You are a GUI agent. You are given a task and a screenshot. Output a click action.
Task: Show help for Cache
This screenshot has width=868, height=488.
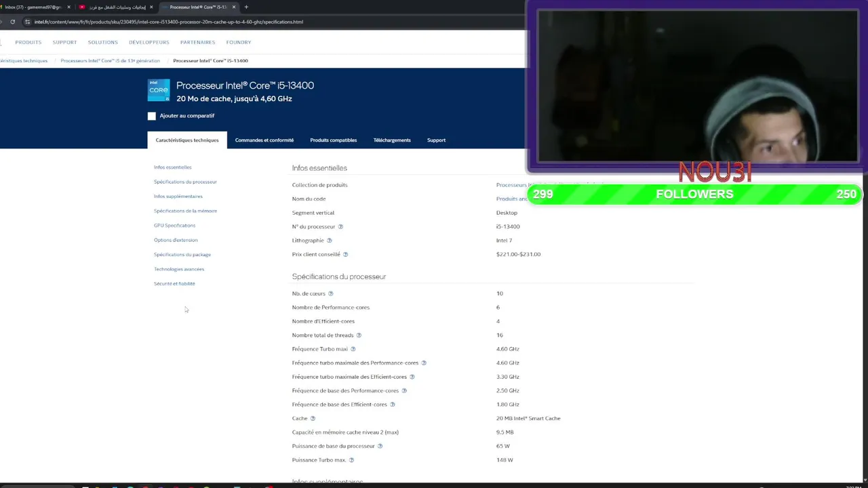(x=313, y=418)
